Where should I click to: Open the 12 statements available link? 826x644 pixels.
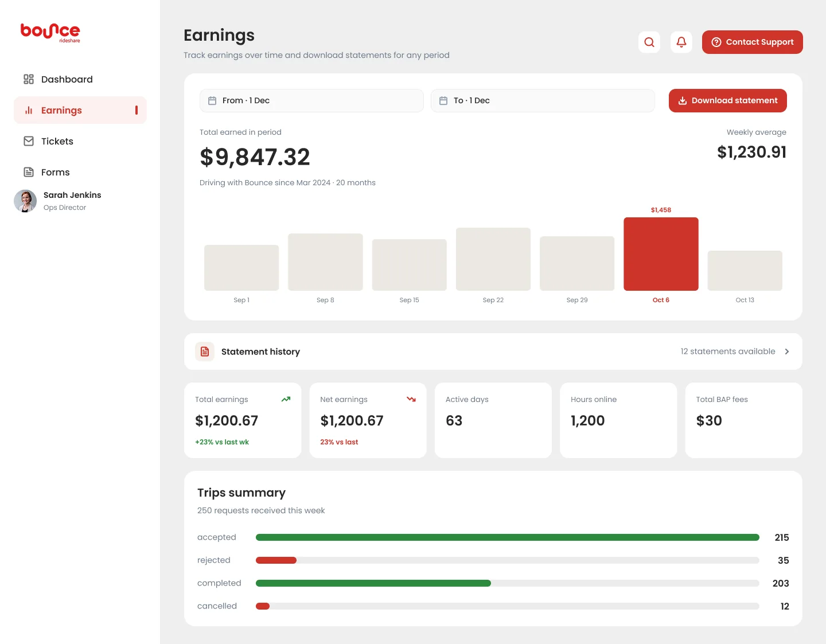(728, 352)
